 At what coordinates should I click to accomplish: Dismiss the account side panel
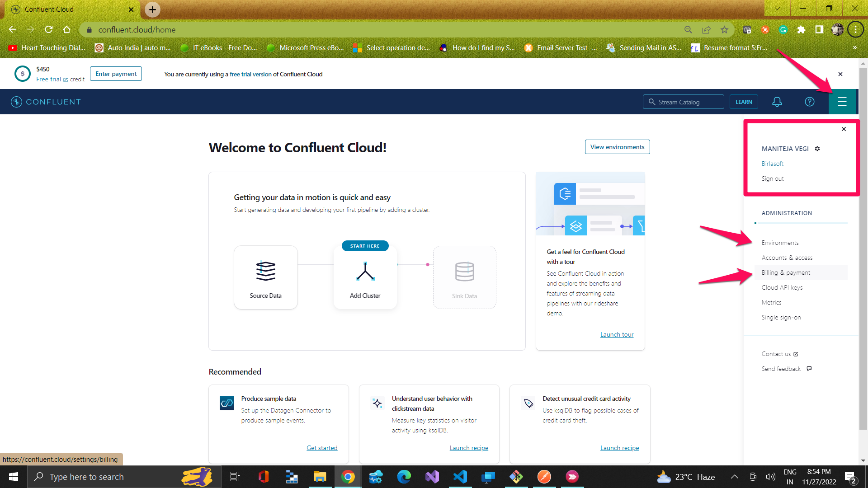pos(844,129)
